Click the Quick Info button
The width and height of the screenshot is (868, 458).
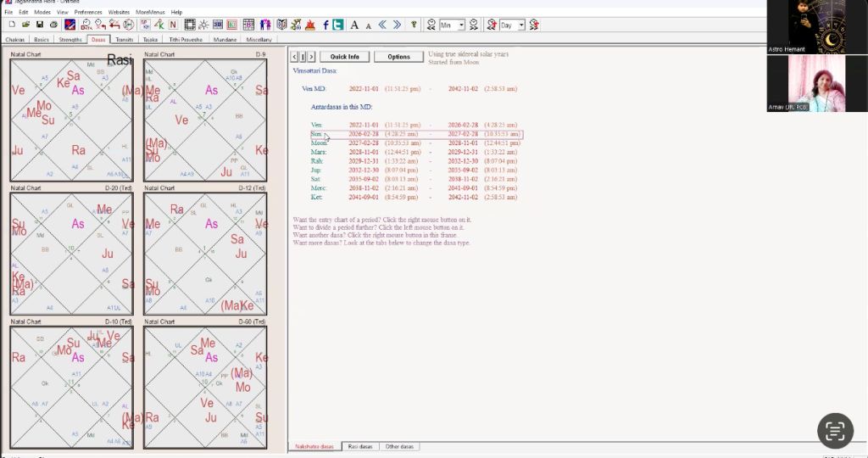[x=344, y=57]
